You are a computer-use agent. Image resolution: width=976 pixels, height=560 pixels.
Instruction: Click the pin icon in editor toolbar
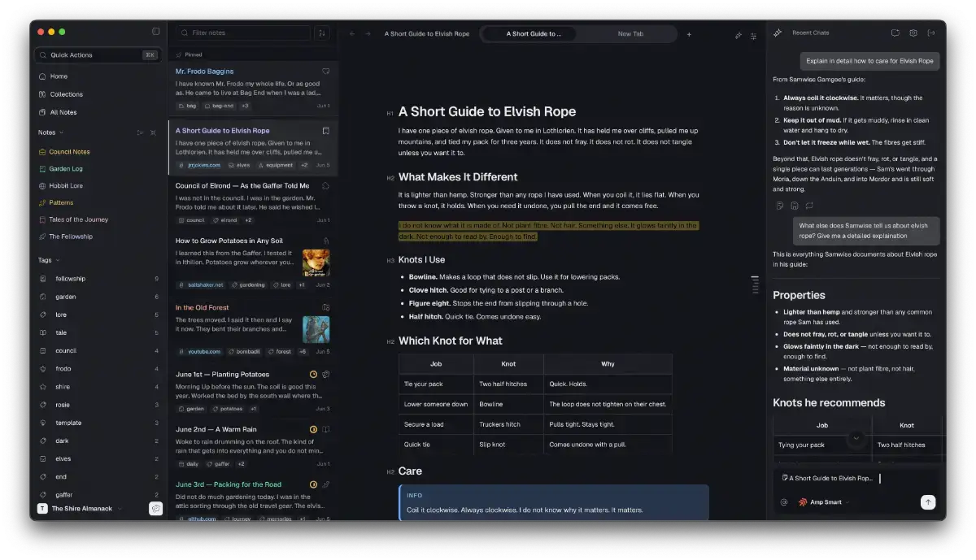tap(739, 35)
